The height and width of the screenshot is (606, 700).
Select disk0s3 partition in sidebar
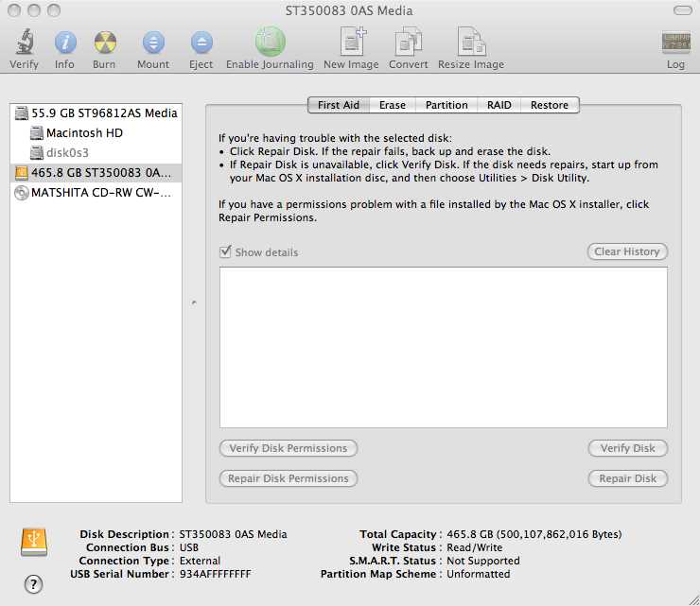click(x=96, y=152)
